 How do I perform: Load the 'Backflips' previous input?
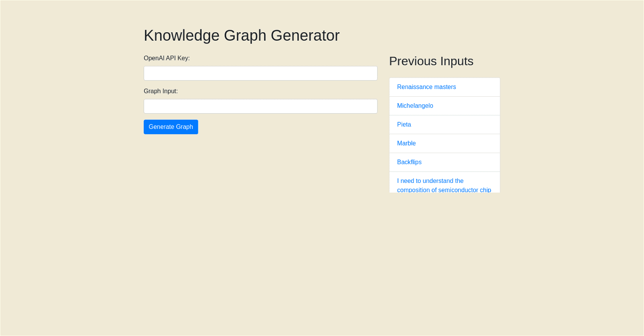tap(409, 162)
